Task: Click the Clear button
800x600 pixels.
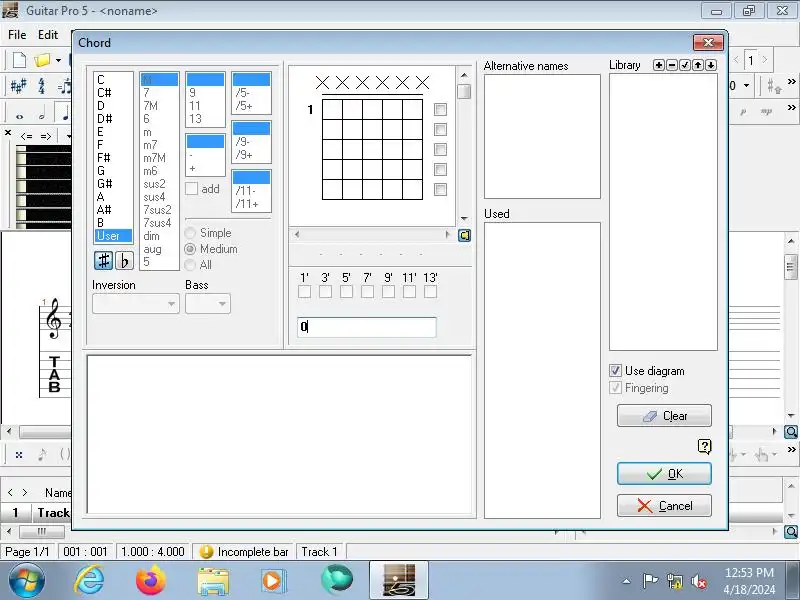Action: coord(664,416)
